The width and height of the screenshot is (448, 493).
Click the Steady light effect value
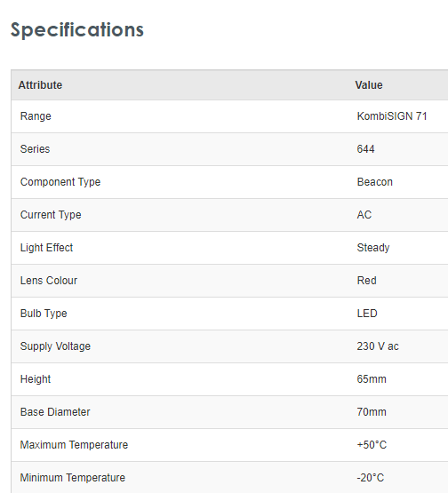373,248
